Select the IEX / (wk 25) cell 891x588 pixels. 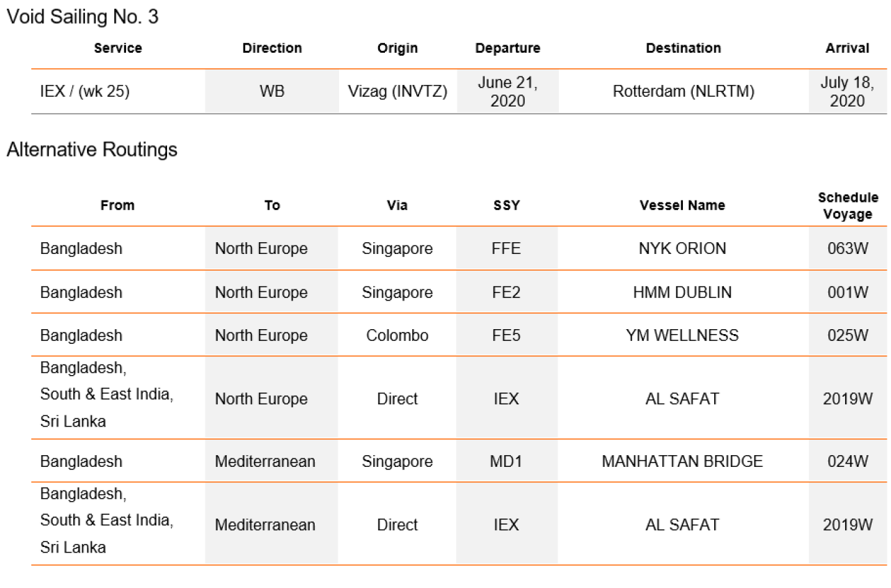85,91
